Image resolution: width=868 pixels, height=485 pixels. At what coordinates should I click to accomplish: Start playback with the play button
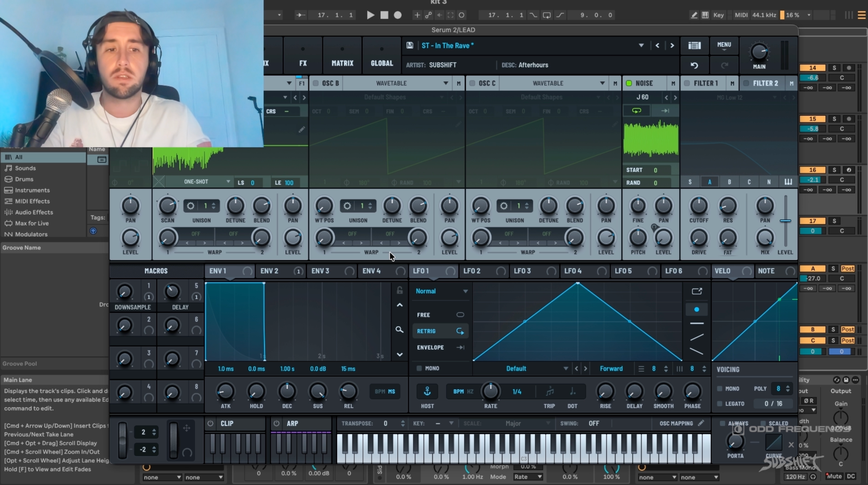(370, 15)
